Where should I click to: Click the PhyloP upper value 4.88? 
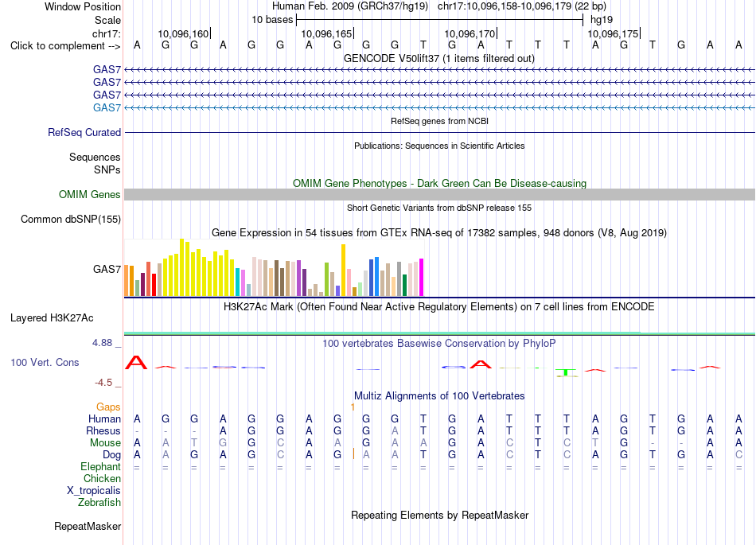click(102, 343)
